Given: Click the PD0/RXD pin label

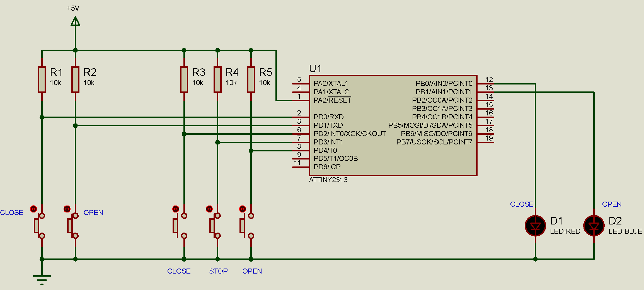Looking at the screenshot, I should pyautogui.click(x=329, y=117).
